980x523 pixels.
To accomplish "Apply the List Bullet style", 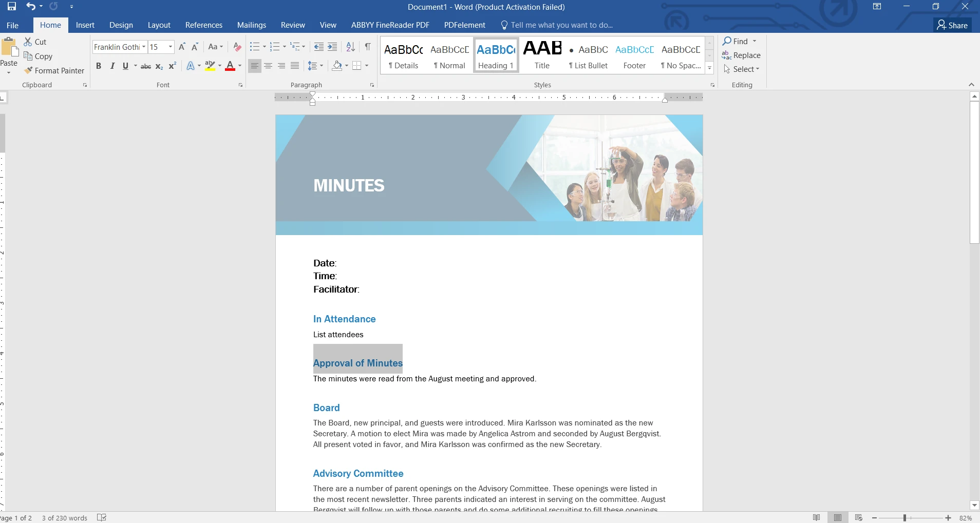I will pos(588,55).
